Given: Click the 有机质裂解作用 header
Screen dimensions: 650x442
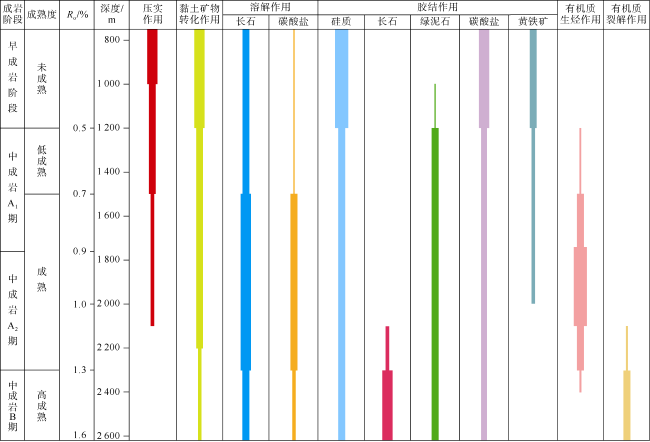Looking at the screenshot, I should pyautogui.click(x=626, y=15).
